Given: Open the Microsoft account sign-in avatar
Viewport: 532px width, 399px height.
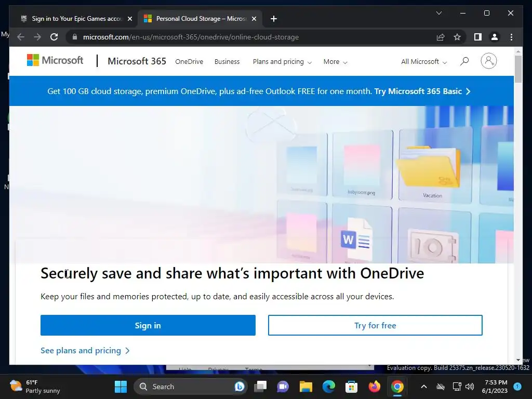Looking at the screenshot, I should 488,61.
